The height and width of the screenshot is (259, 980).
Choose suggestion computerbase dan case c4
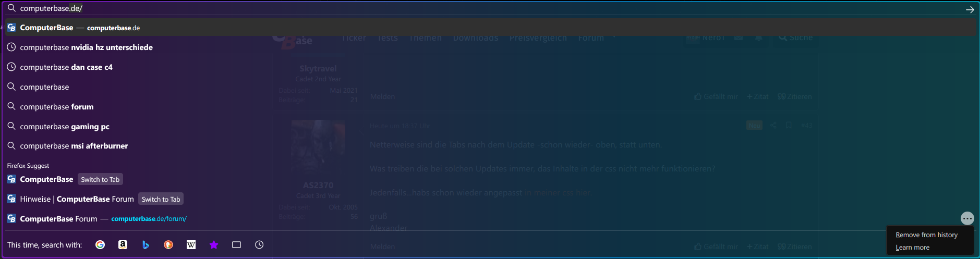click(490, 67)
